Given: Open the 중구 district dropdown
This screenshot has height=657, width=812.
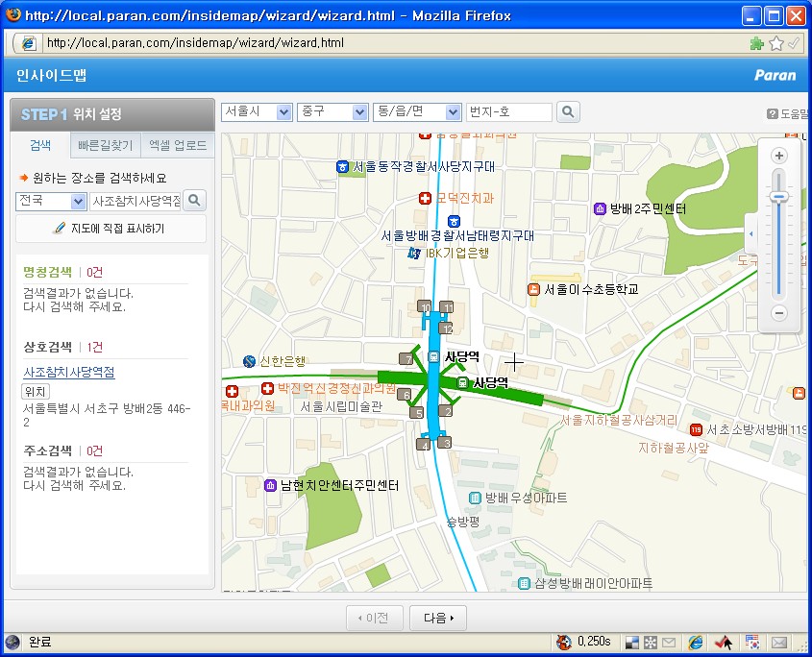Looking at the screenshot, I should (332, 111).
